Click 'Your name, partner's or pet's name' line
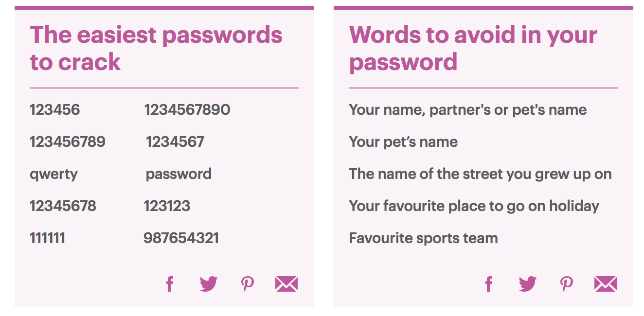644x316 pixels. point(467,110)
